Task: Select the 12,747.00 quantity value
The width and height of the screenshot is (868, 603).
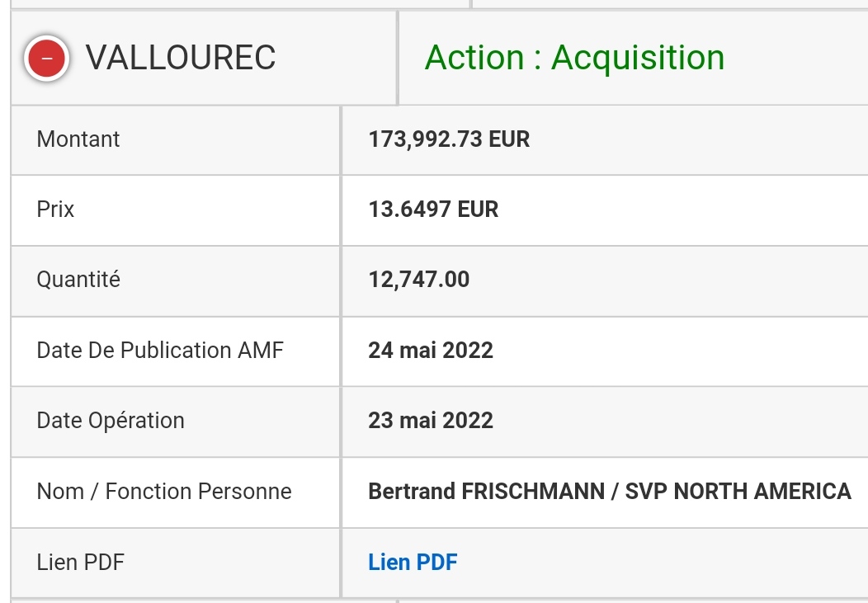Action: coord(419,280)
